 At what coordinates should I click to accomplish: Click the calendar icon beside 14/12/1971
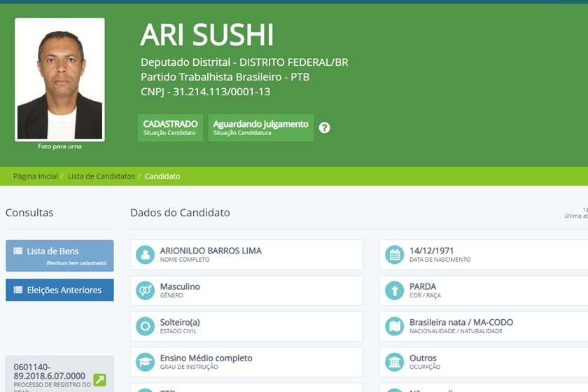click(395, 255)
